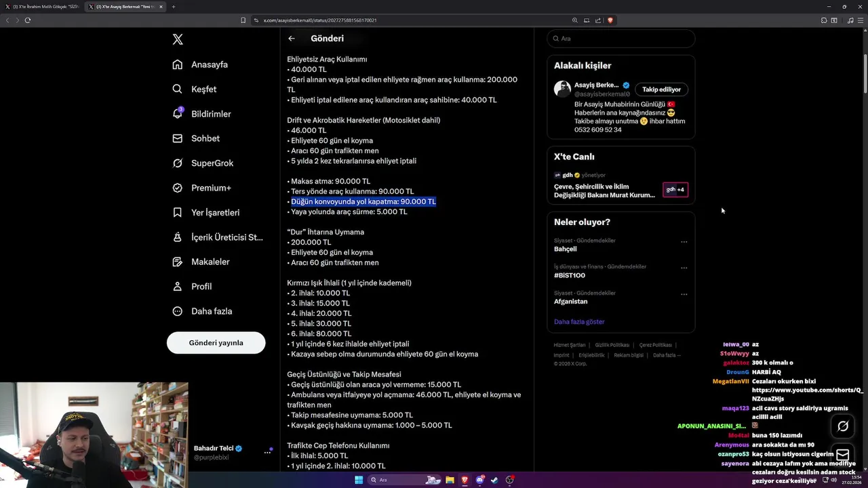Viewport: 868px width, 488px height.
Task: Open File Explorer from the taskbar
Action: 450,480
